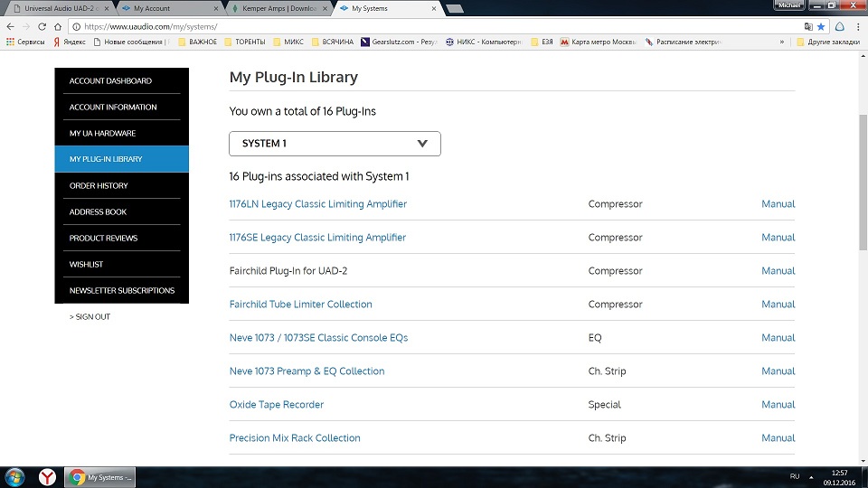
Task: Bookmark this page with the star icon
Action: 821,26
